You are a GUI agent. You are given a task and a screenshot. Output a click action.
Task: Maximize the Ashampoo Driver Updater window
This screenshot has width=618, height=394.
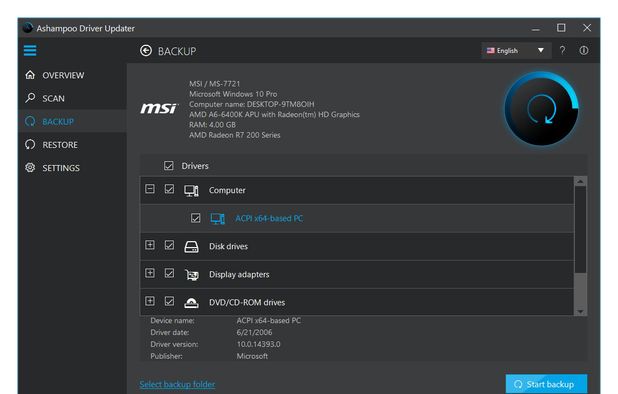coord(561,28)
